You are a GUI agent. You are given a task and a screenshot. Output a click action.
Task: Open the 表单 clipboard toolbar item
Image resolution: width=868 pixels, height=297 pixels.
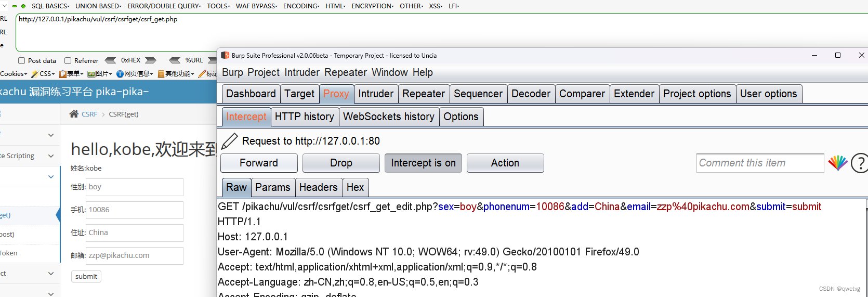(x=71, y=74)
